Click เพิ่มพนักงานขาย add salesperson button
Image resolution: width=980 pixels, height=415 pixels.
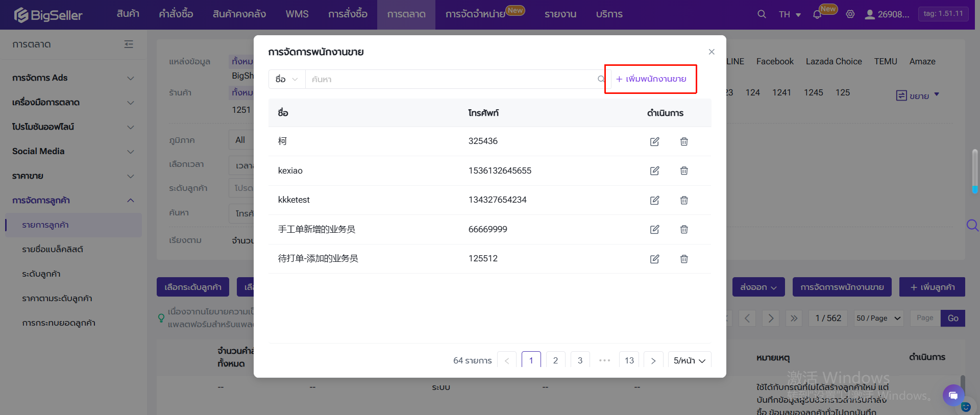651,79
